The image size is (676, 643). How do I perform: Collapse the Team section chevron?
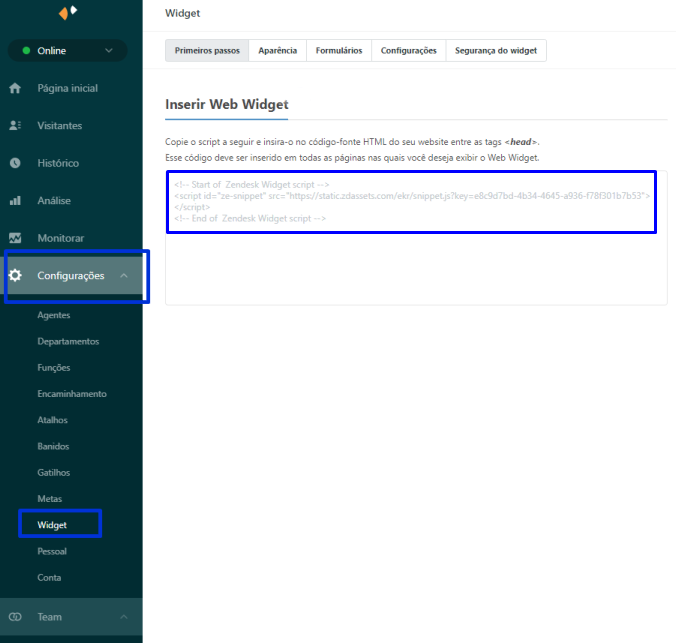pos(124,617)
